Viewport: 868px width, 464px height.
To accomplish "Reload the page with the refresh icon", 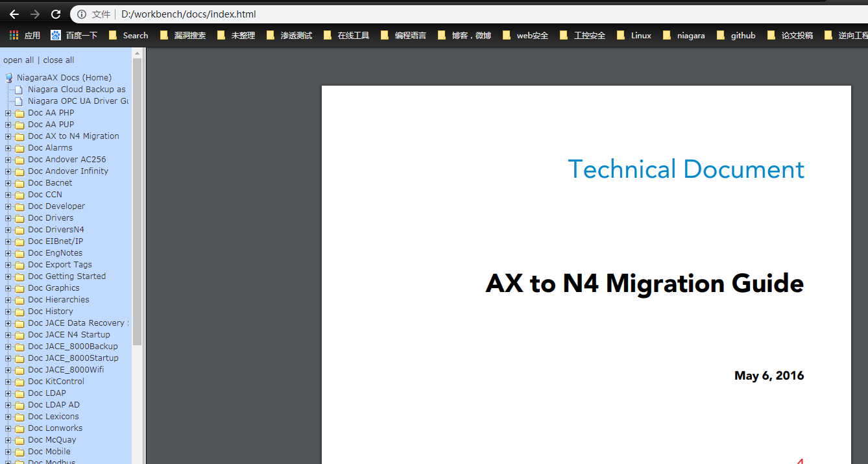I will 56,14.
